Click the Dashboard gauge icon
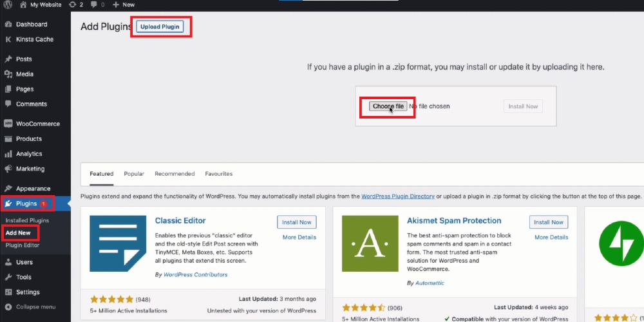 8,24
